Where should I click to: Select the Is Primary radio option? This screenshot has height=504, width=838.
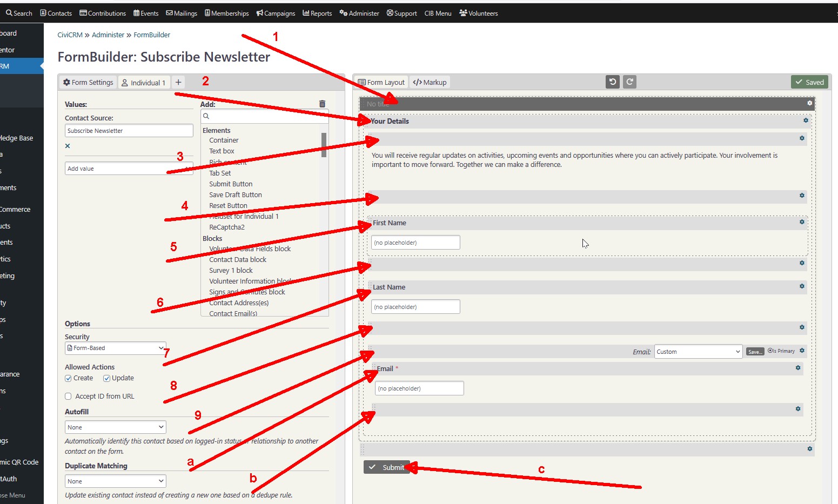tap(770, 351)
